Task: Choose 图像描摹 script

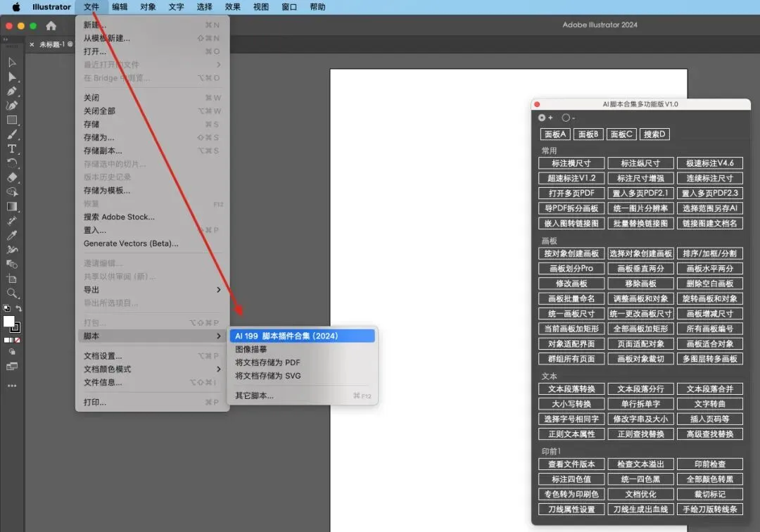Action: [302, 349]
